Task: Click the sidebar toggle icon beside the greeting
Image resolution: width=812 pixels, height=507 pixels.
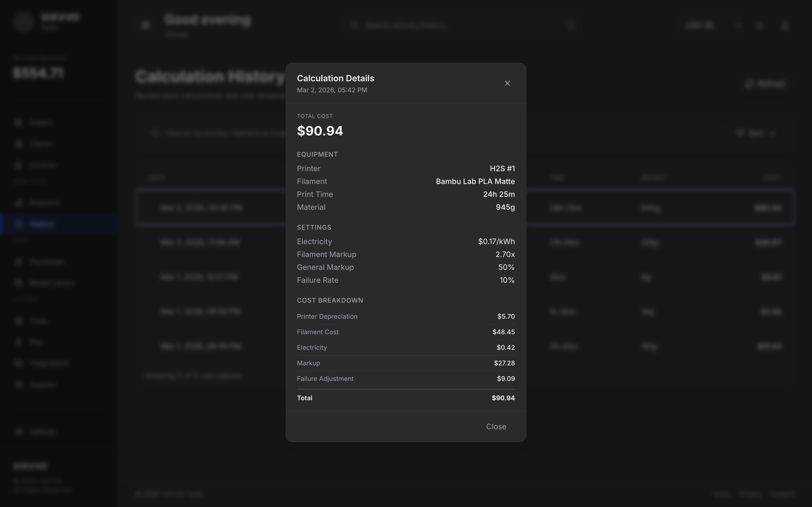Action: (145, 25)
